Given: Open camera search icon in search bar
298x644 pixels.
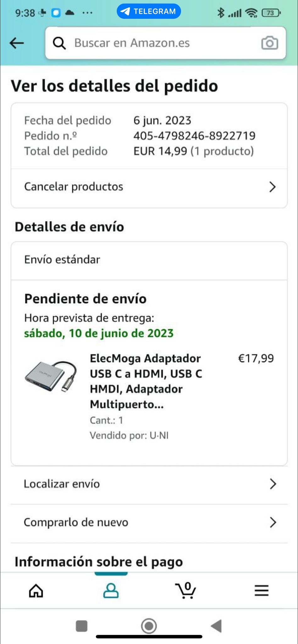Looking at the screenshot, I should tap(270, 43).
